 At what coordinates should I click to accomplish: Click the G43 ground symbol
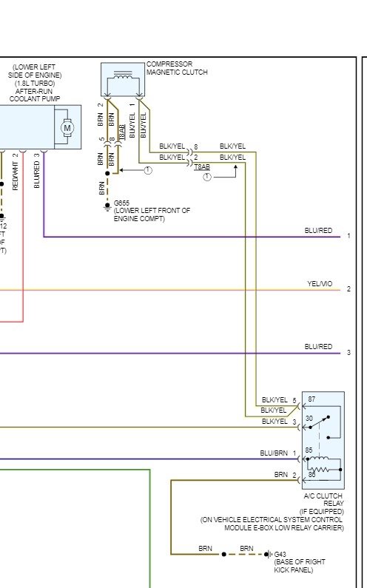[268, 554]
